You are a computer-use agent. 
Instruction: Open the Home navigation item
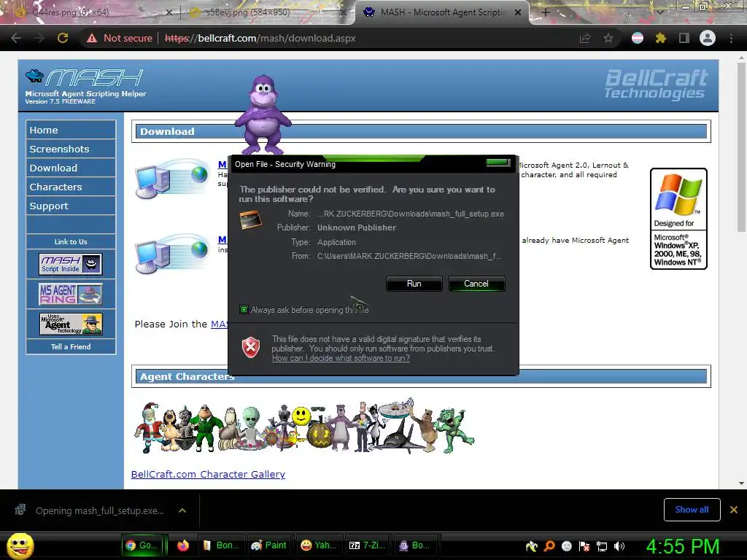(71, 130)
